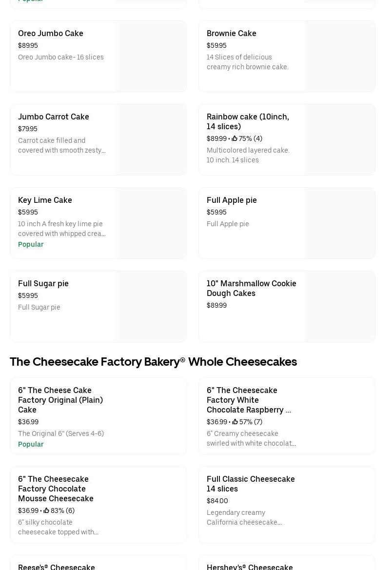
Task: Open the Full Apple pie item
Action: point(232,200)
